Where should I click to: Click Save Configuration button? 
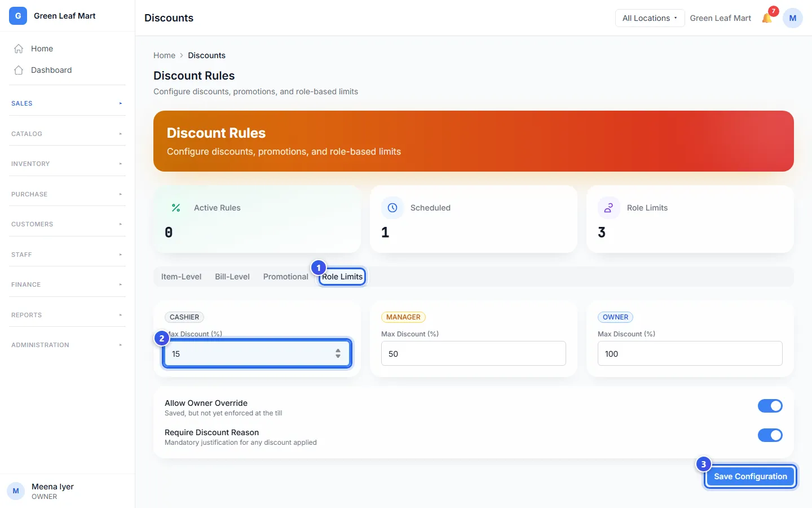coord(751,476)
